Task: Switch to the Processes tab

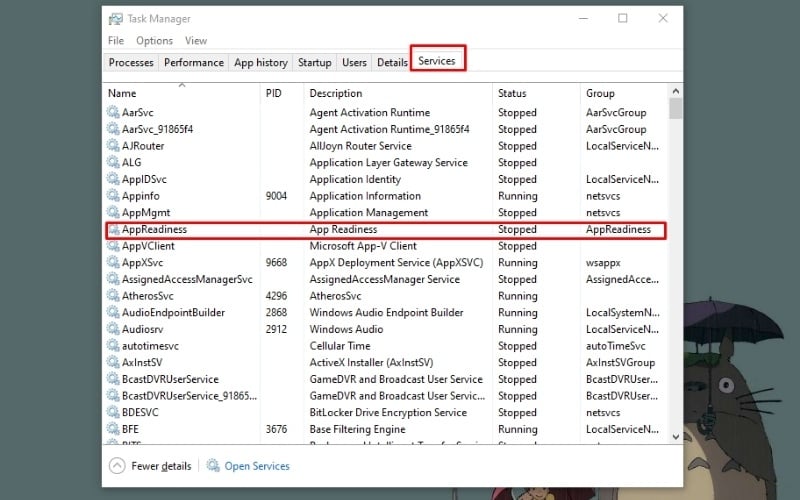Action: coord(131,62)
